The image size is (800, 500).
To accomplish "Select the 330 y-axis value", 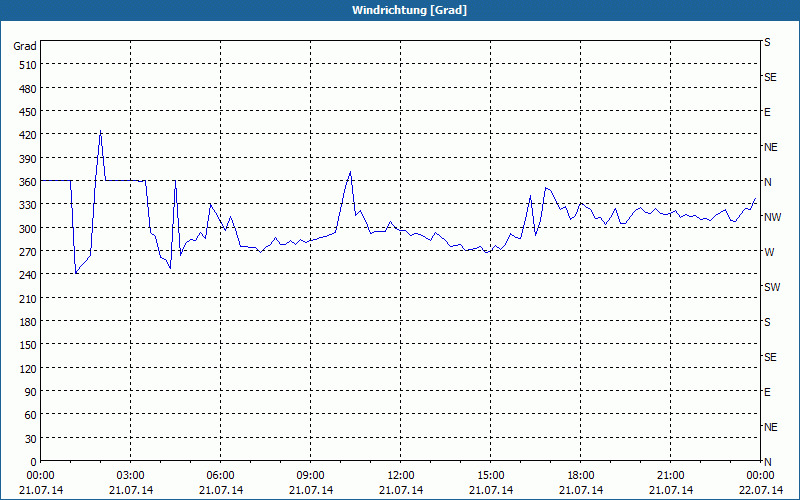I will [28, 205].
